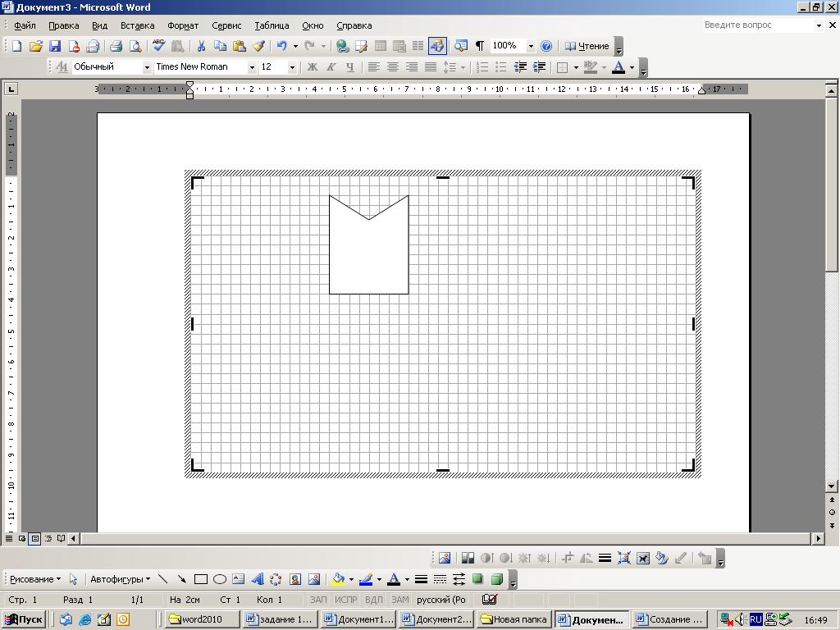Insert WordArt object
The image size is (840, 630).
257,579
